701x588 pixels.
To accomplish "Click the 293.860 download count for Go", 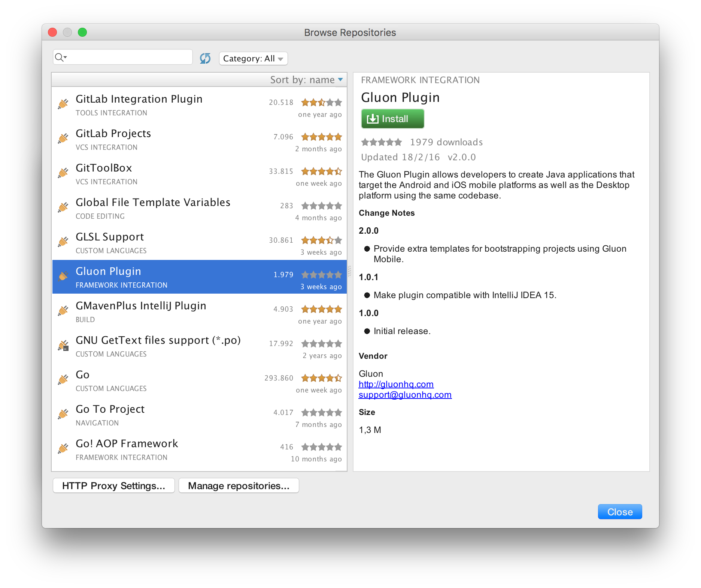I will [x=279, y=378].
